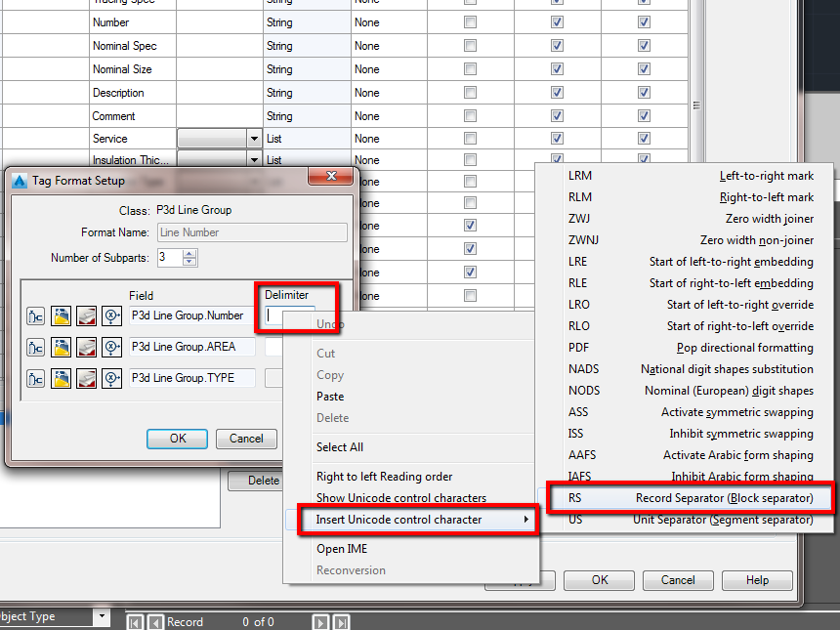Check the checkbox in the Number property row
This screenshot has height=630, width=840.
[470, 21]
